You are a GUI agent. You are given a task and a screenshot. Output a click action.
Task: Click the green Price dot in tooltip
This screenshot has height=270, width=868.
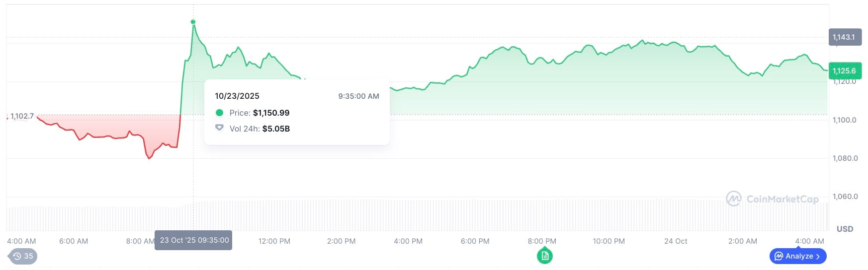click(x=219, y=113)
